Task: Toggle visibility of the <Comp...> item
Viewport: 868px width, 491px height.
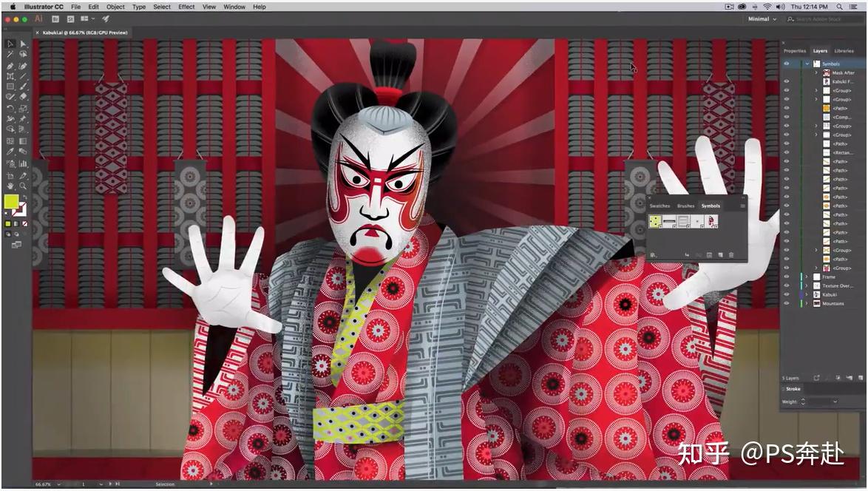Action: (787, 117)
